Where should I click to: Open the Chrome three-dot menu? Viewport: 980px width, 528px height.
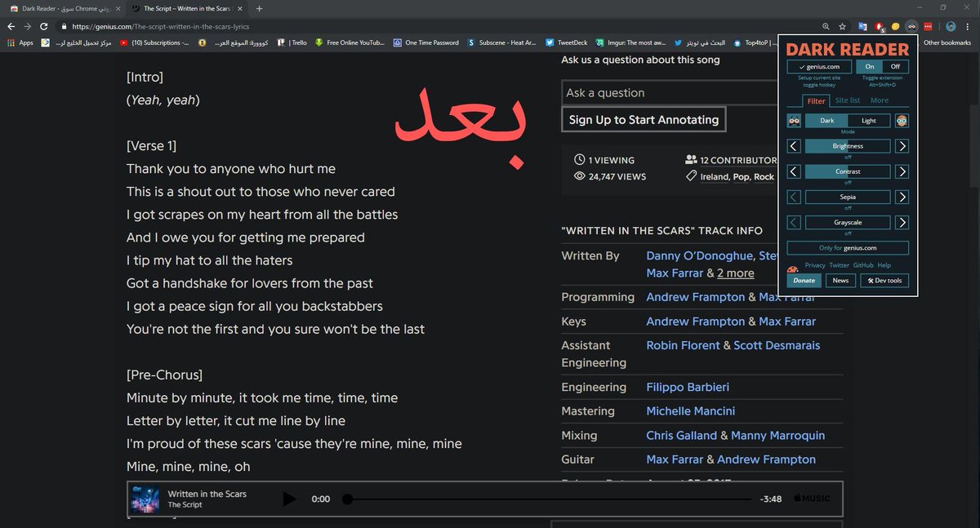(969, 26)
